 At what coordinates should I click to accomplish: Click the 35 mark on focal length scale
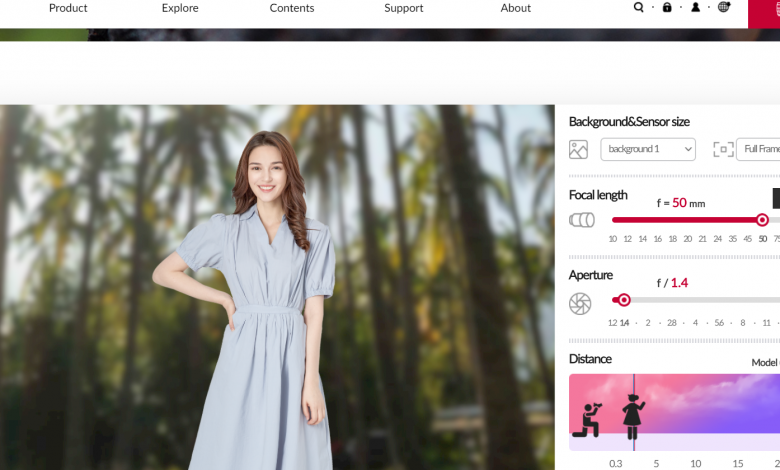(x=732, y=239)
